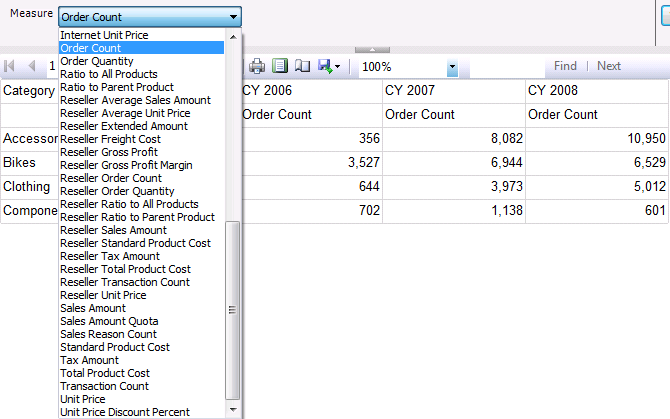Open the 100% zoom dropdown

click(x=452, y=67)
